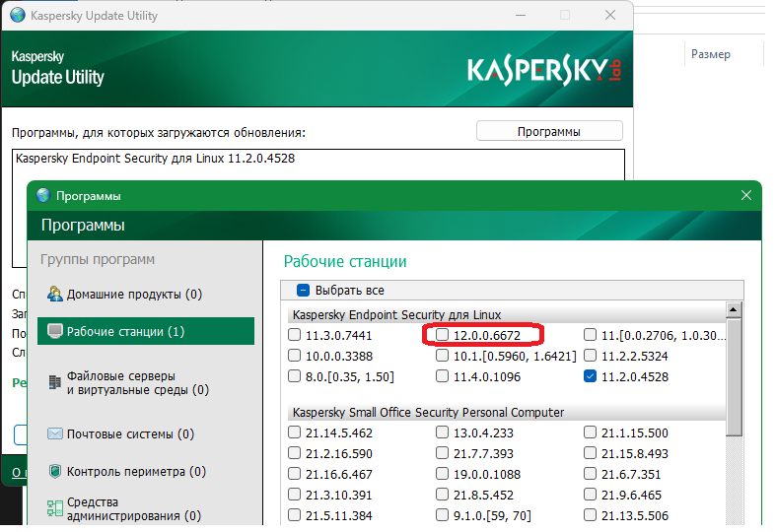The width and height of the screenshot is (776, 532).
Task: Click the Группы программ sidebar label
Action: click(98, 259)
